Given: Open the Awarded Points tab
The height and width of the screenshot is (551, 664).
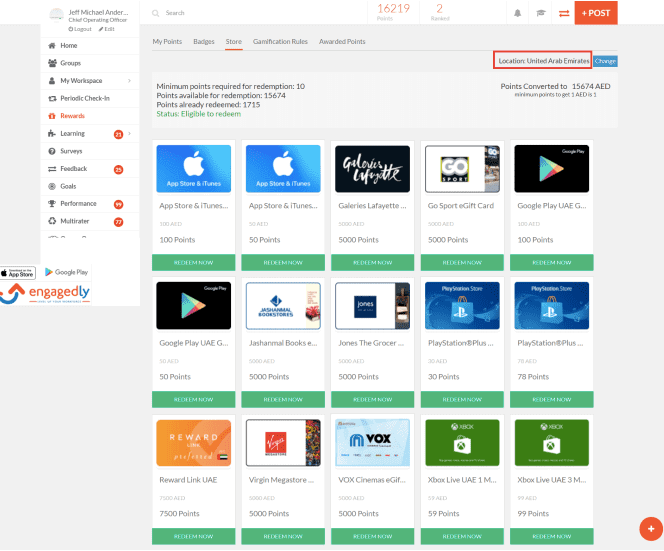Looking at the screenshot, I should (x=342, y=42).
